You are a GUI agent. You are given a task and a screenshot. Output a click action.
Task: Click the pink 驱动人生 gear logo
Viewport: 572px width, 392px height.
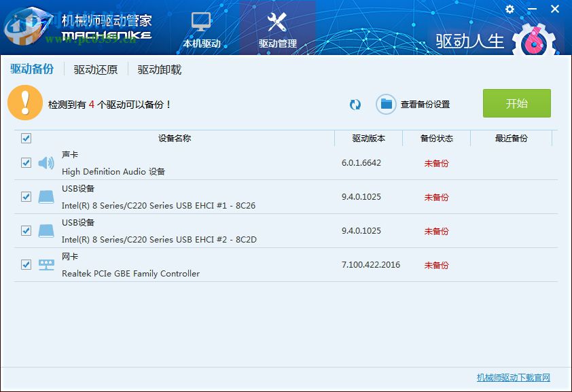tap(536, 38)
